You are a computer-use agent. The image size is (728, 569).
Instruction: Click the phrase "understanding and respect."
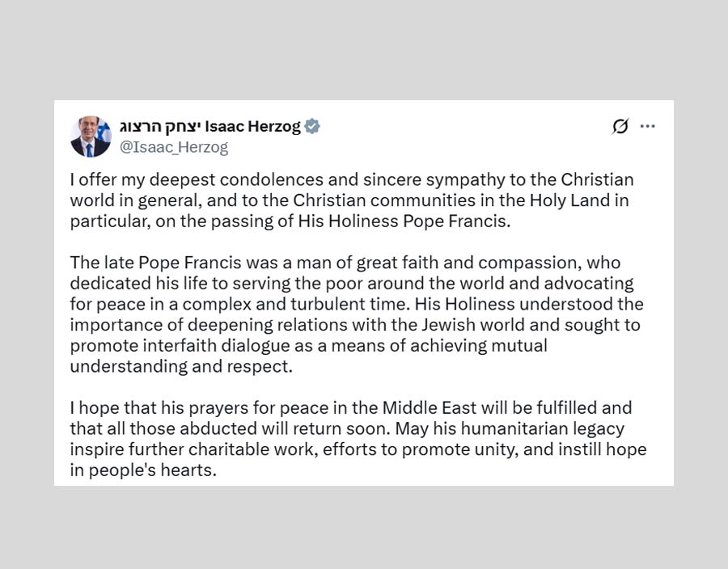click(180, 367)
